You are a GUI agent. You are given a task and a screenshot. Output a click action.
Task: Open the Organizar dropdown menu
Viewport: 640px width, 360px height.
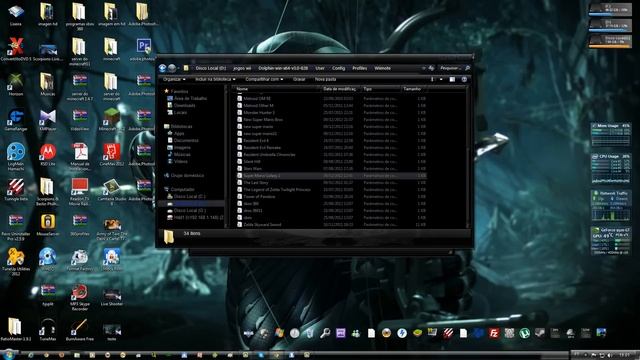[174, 79]
